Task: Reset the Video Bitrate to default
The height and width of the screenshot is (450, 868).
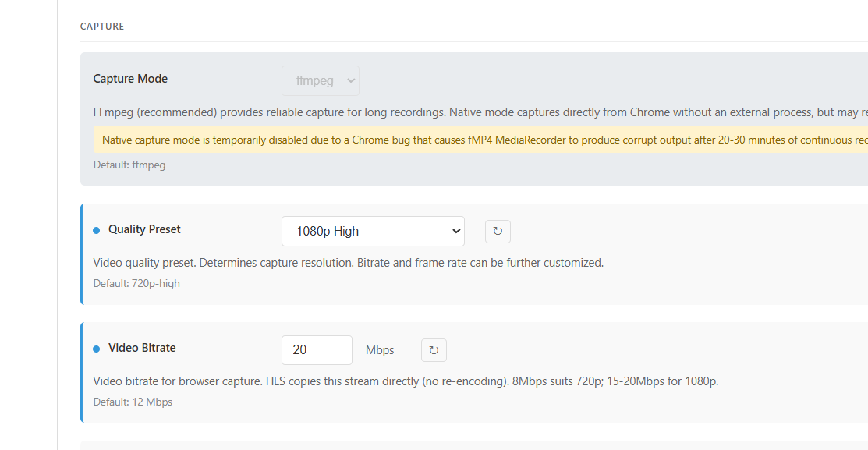Action: click(x=434, y=350)
